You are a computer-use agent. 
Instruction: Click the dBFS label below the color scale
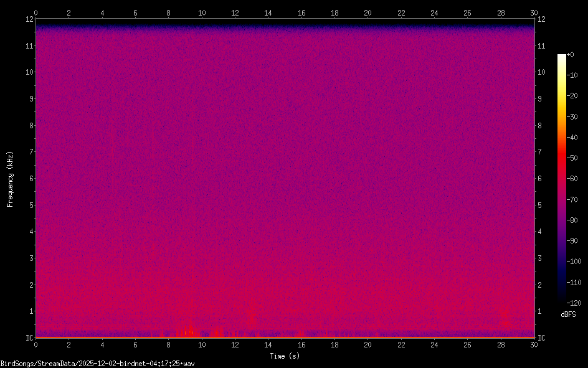point(568,314)
